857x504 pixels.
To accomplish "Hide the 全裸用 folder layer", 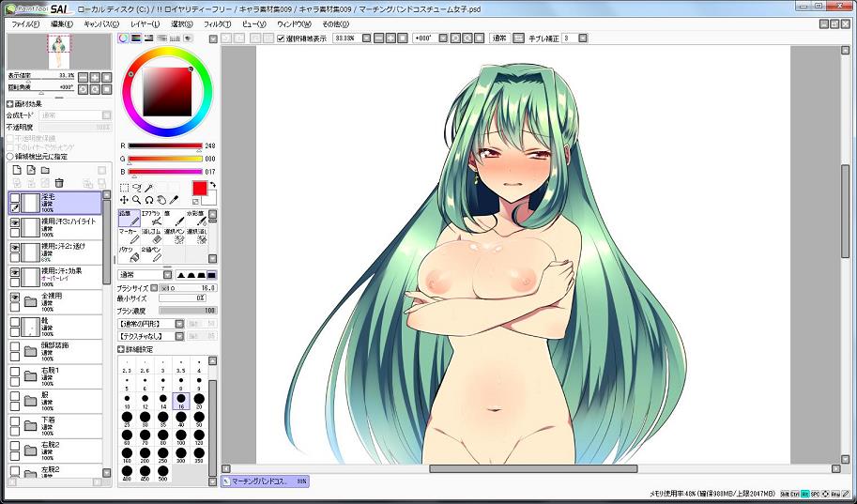I will [x=15, y=298].
